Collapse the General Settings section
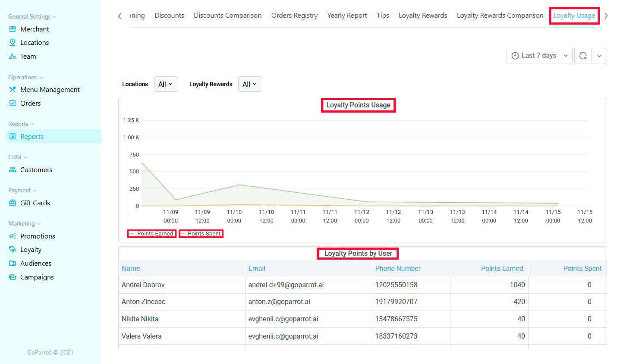Viewport: 636px width, 364px height. coord(32,16)
